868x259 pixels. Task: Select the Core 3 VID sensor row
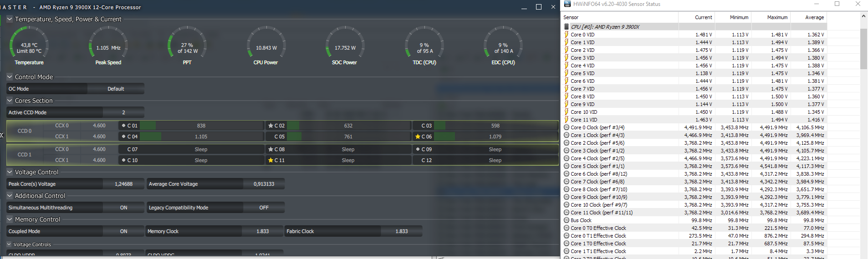coord(694,58)
